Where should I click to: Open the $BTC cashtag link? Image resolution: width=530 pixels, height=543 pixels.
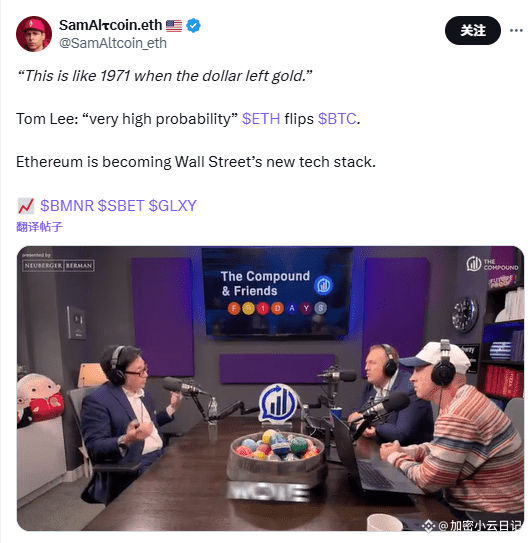337,119
